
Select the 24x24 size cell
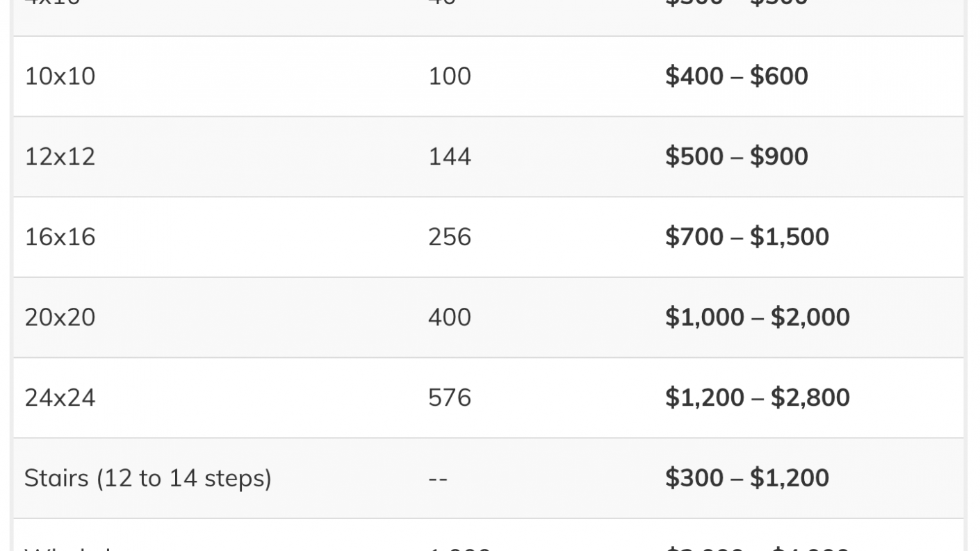(x=60, y=397)
